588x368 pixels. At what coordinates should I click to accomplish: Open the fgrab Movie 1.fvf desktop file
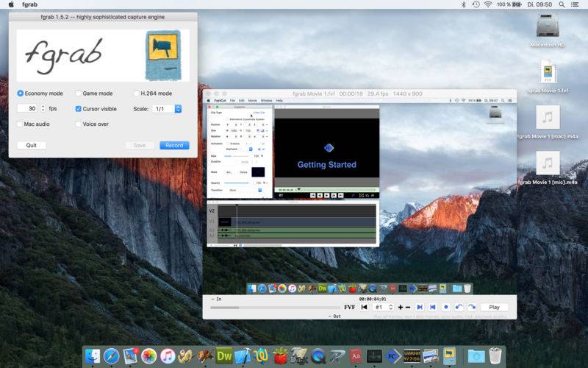pyautogui.click(x=547, y=74)
